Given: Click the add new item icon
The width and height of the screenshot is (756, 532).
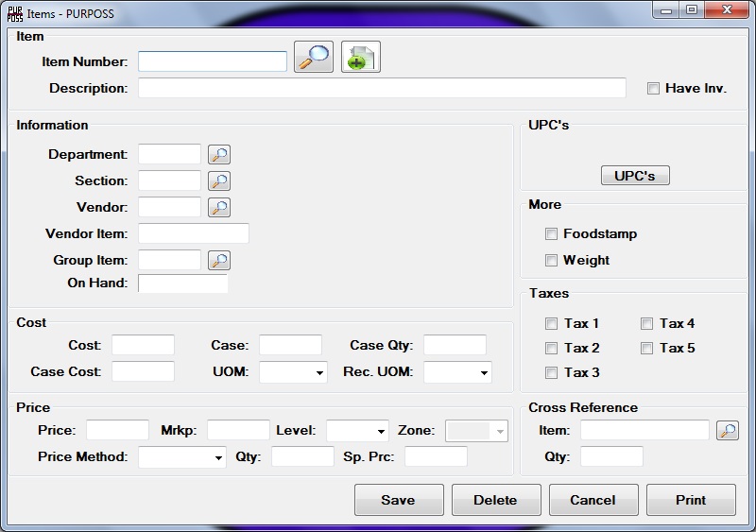Looking at the screenshot, I should tap(360, 58).
